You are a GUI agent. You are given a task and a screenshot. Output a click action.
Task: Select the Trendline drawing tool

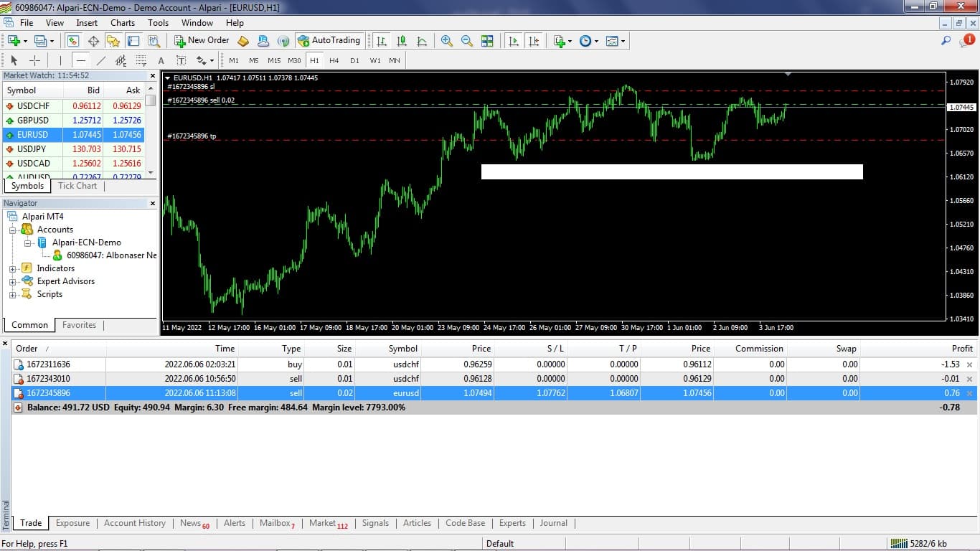coord(101,60)
